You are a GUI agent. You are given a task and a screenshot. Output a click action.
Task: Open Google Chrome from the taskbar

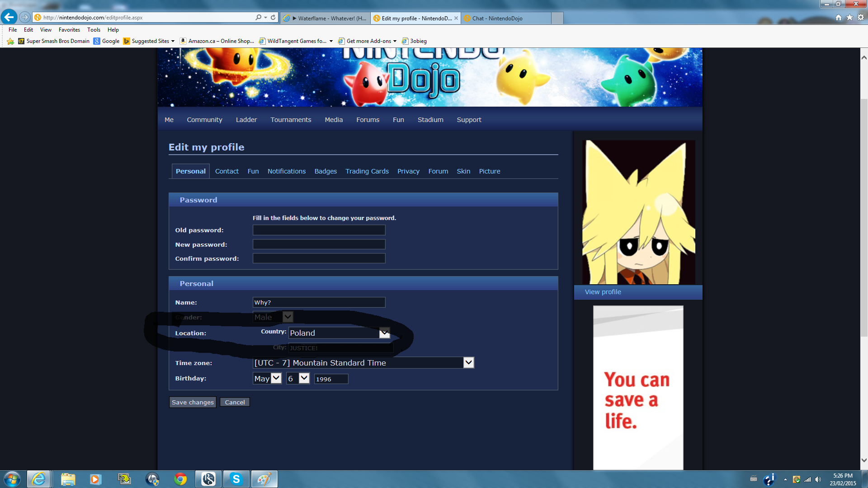click(180, 479)
